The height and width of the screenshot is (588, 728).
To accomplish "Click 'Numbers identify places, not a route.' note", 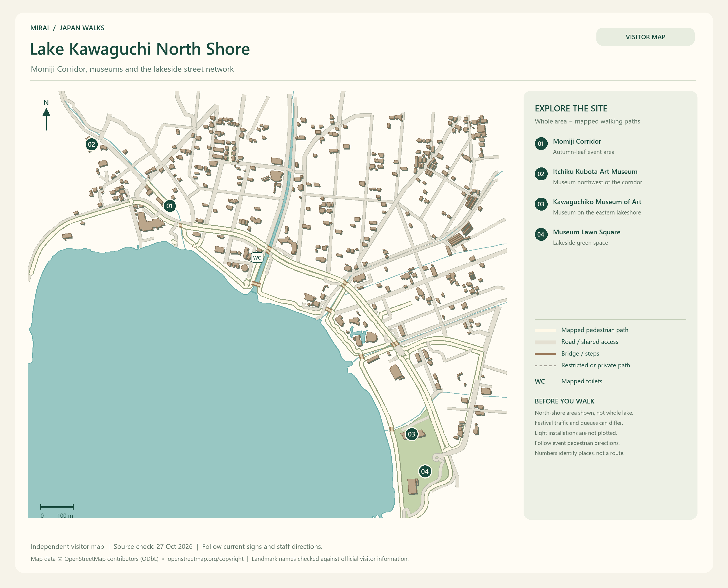I will pos(579,453).
